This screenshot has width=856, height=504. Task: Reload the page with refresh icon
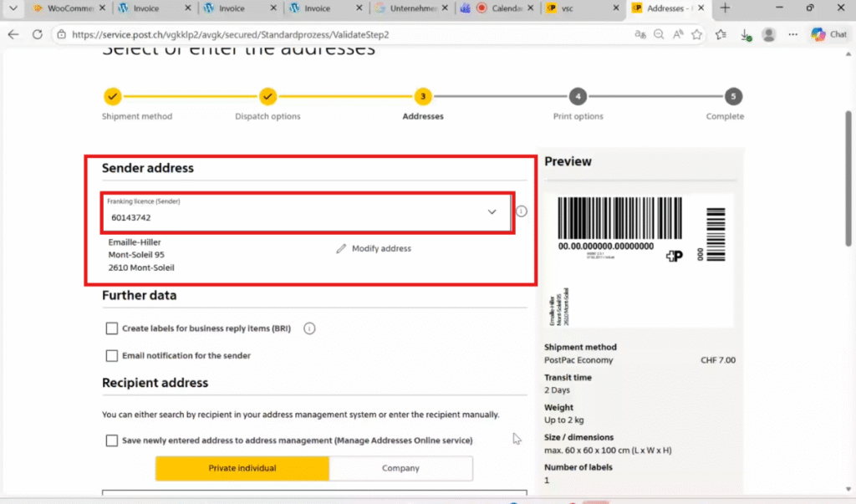coord(37,35)
